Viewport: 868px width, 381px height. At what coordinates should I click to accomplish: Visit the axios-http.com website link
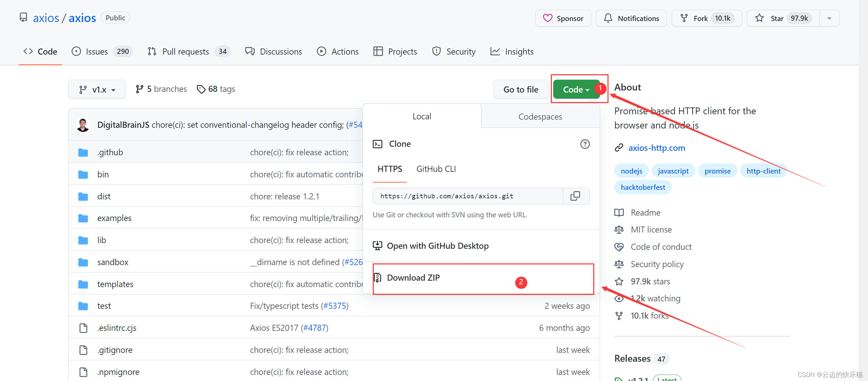click(657, 148)
